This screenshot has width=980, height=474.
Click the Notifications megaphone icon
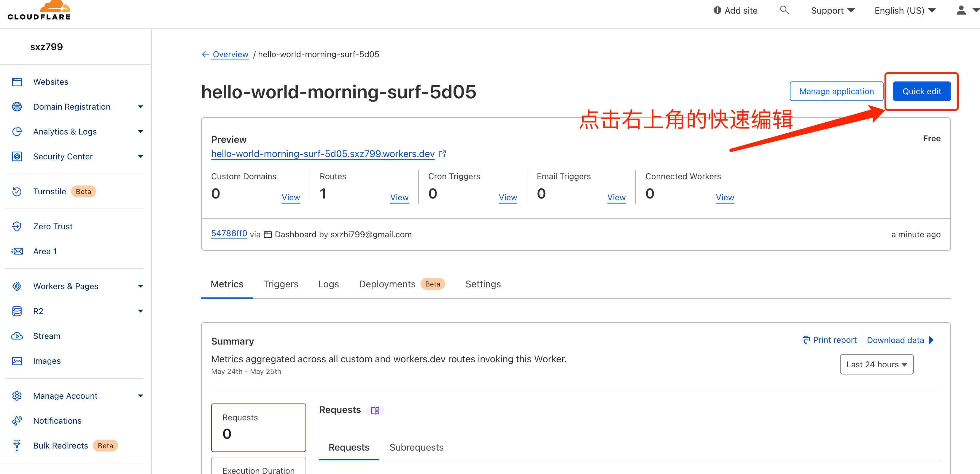tap(17, 421)
